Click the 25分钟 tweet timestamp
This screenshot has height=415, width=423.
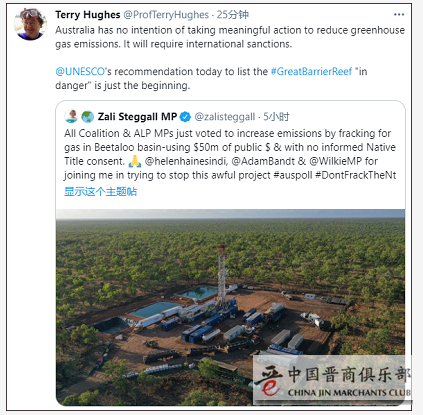pos(233,15)
